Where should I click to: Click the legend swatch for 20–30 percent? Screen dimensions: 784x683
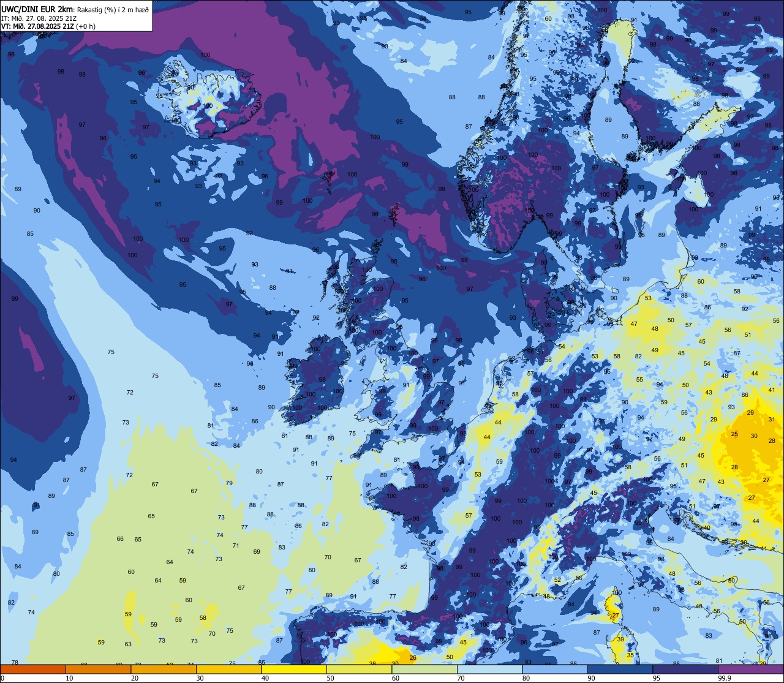click(x=164, y=669)
